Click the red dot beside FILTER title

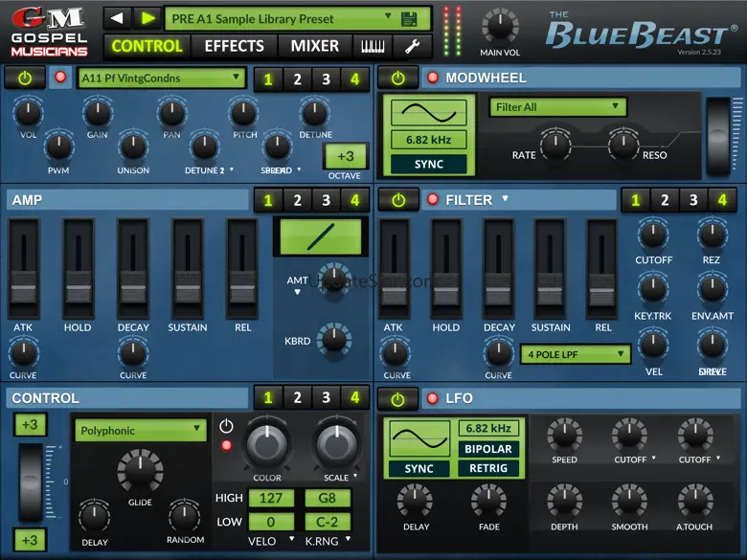click(x=433, y=199)
